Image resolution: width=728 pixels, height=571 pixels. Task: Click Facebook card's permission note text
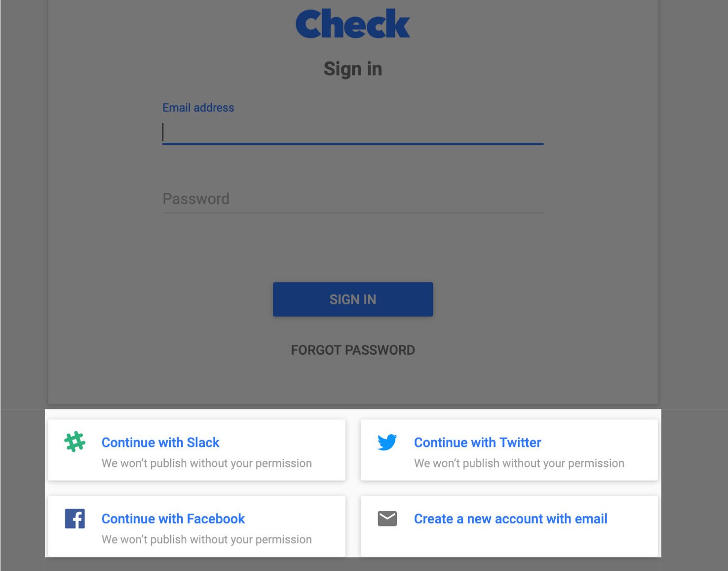tap(207, 539)
